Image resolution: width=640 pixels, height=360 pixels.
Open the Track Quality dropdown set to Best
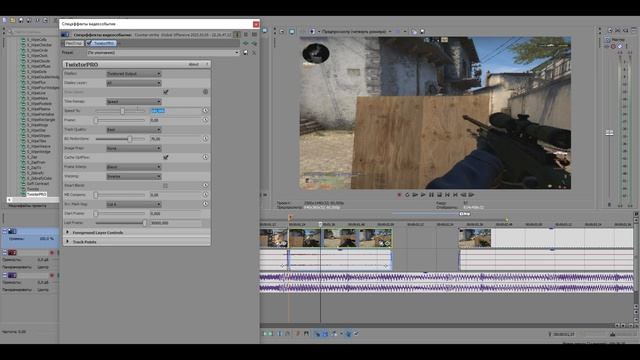(x=134, y=130)
